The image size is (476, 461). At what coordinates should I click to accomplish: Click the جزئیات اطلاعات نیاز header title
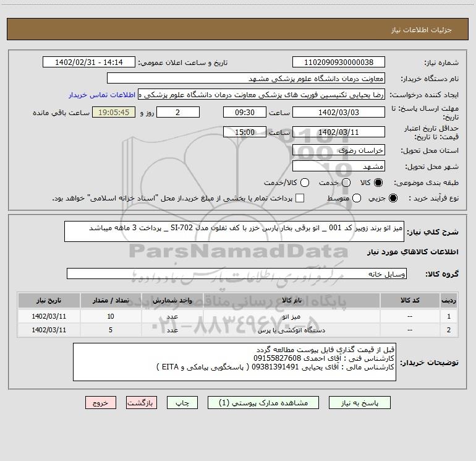click(422, 30)
